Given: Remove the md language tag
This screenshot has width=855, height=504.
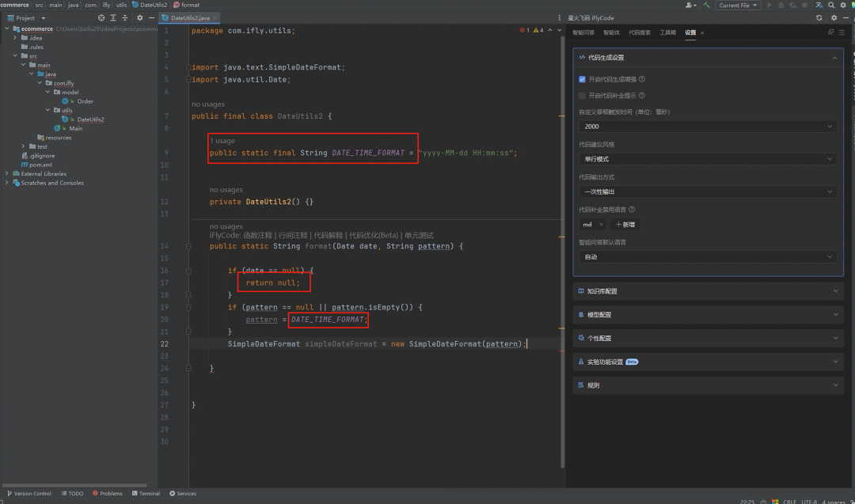Looking at the screenshot, I should click(601, 225).
